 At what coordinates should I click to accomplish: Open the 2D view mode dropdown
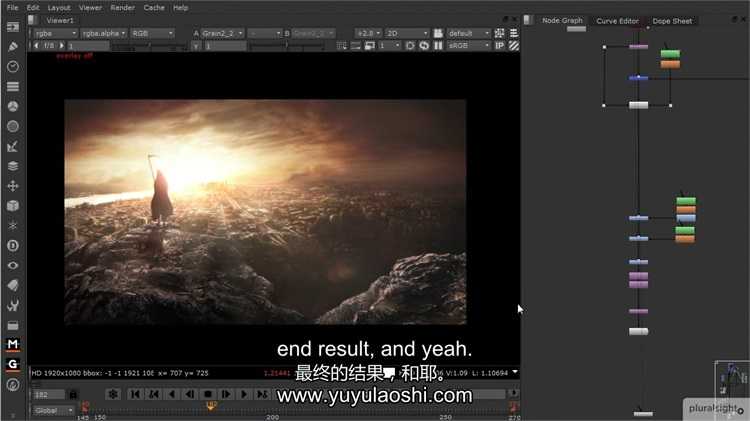407,33
